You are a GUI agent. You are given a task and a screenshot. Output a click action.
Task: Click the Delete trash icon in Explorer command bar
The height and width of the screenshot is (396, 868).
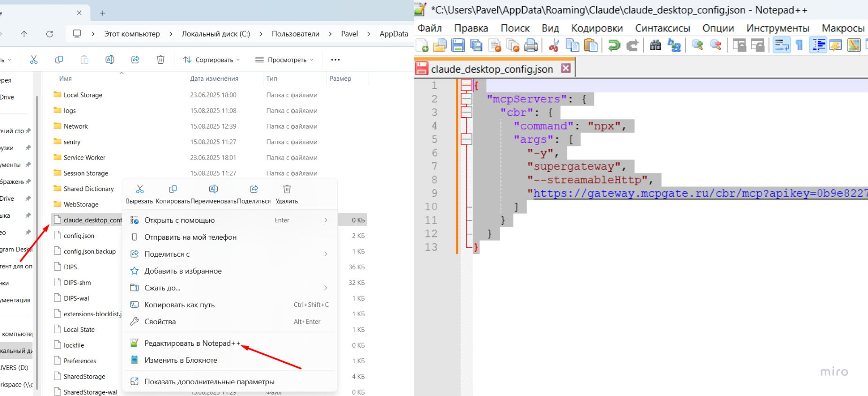pyautogui.click(x=160, y=60)
